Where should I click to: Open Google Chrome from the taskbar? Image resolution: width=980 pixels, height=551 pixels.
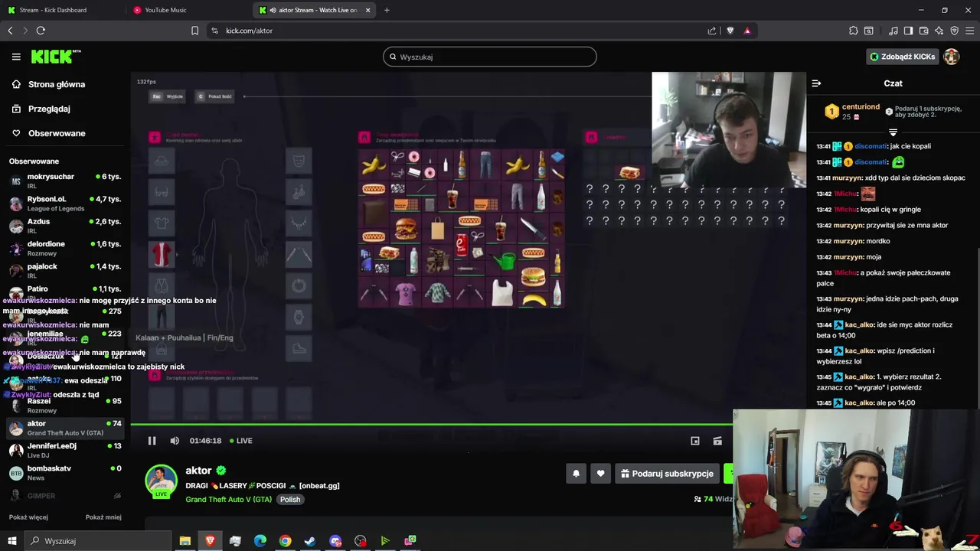tap(285, 541)
